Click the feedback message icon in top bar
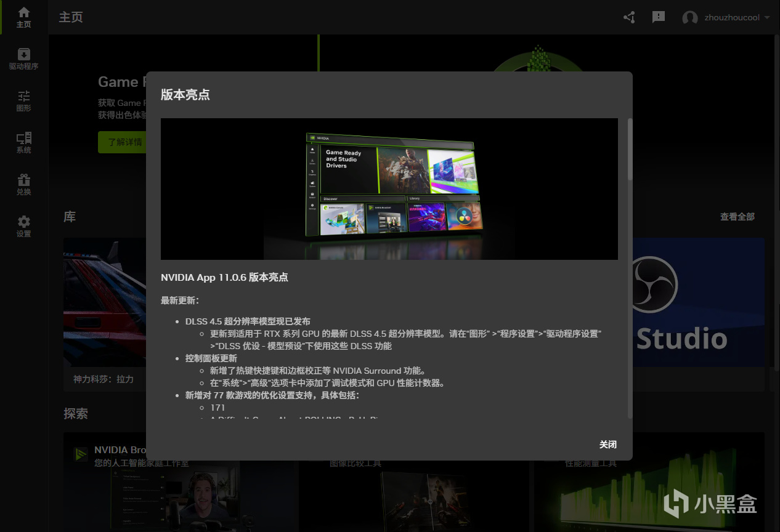This screenshot has height=532, width=780. 659,17
